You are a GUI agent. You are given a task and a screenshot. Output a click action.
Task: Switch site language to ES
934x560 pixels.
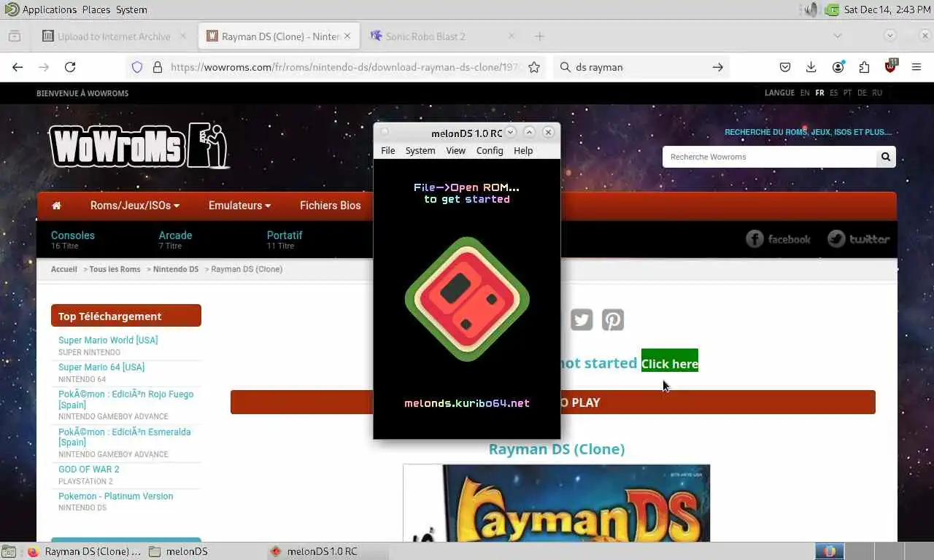(x=834, y=93)
